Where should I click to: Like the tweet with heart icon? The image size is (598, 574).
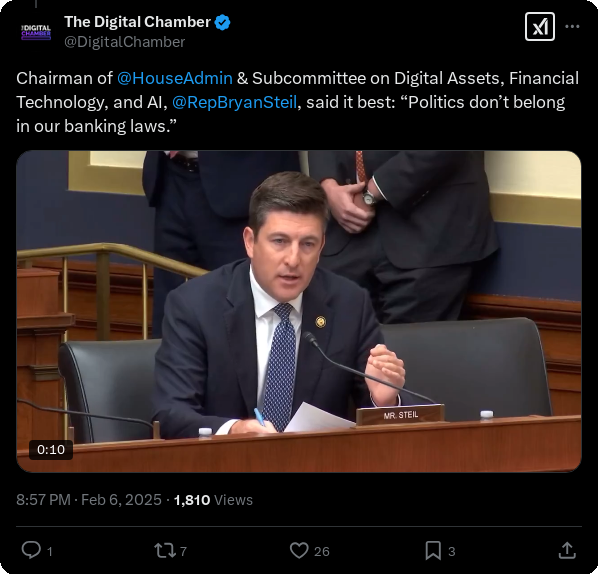pyautogui.click(x=299, y=551)
